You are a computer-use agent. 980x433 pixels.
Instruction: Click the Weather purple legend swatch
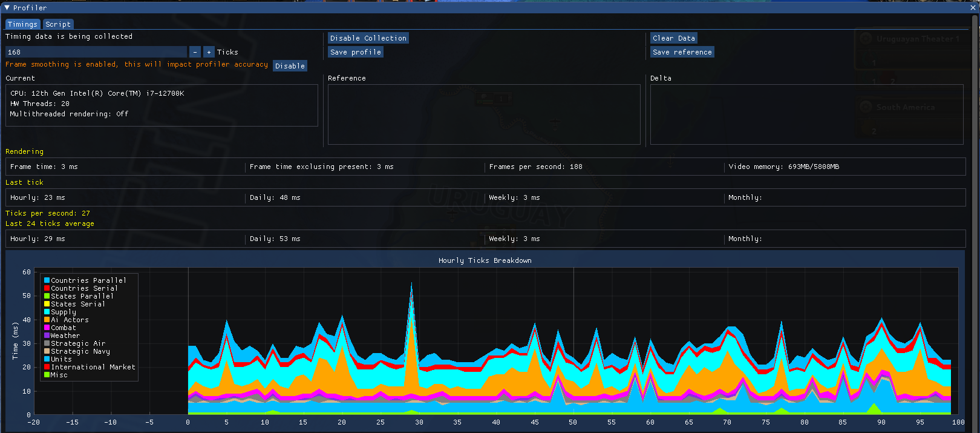[47, 335]
